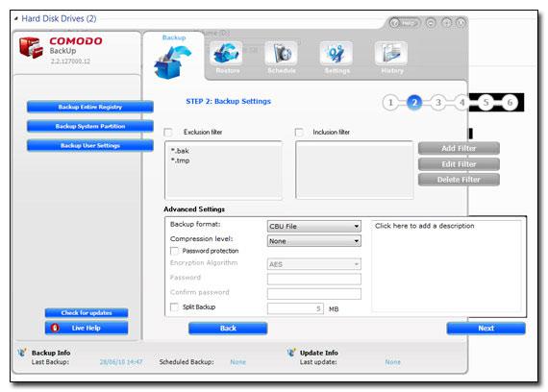Click the Split Backup size MB field
The image size is (548, 392).
[295, 308]
